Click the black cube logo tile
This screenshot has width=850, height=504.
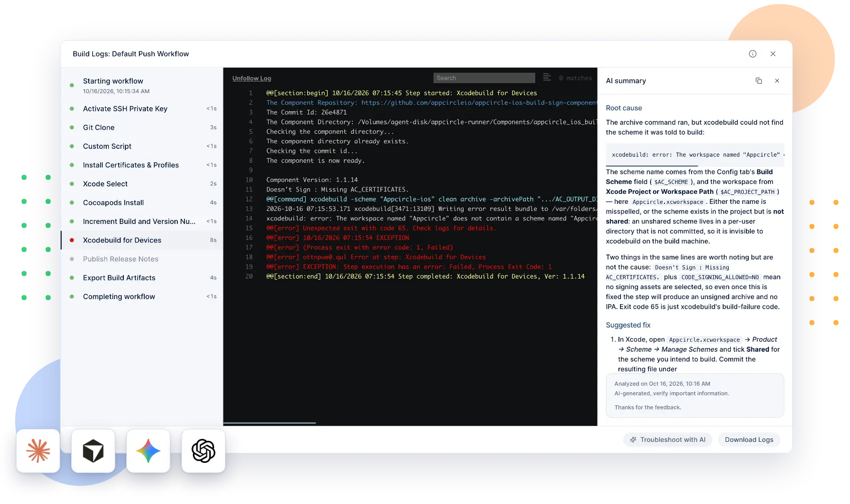(93, 451)
